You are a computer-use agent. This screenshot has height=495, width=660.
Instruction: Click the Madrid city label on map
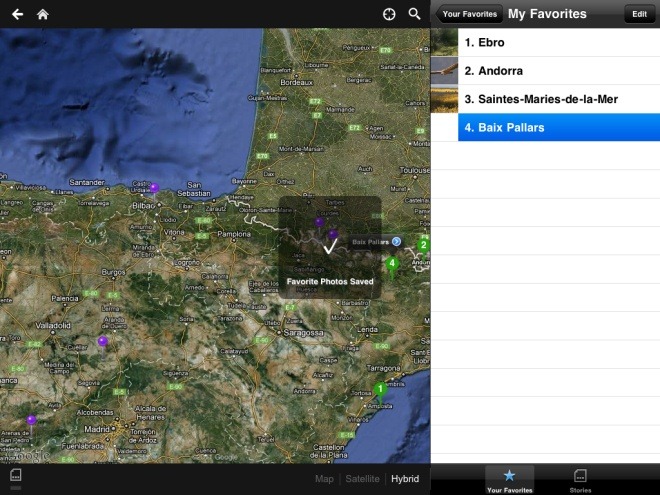coord(97,429)
